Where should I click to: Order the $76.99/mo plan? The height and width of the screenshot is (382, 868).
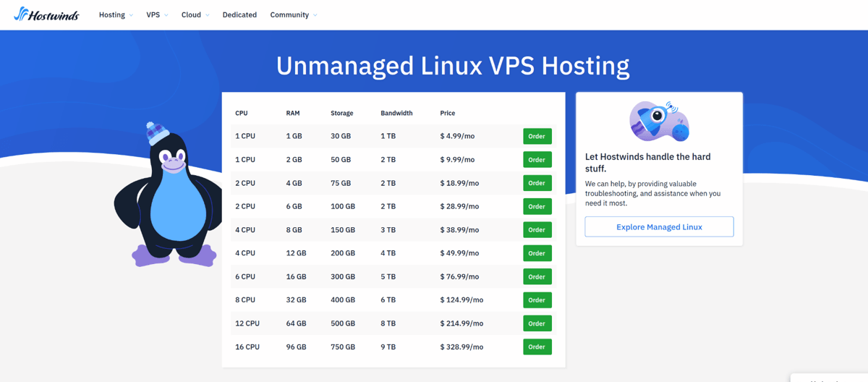coord(537,276)
